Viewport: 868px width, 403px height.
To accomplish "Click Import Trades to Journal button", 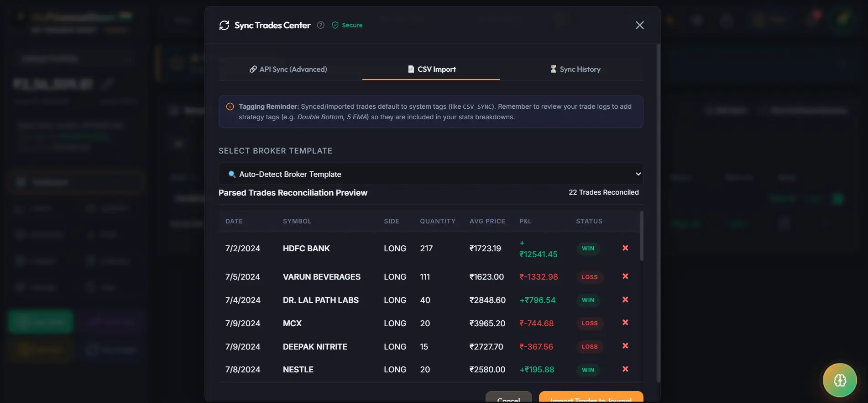I will pos(591,398).
